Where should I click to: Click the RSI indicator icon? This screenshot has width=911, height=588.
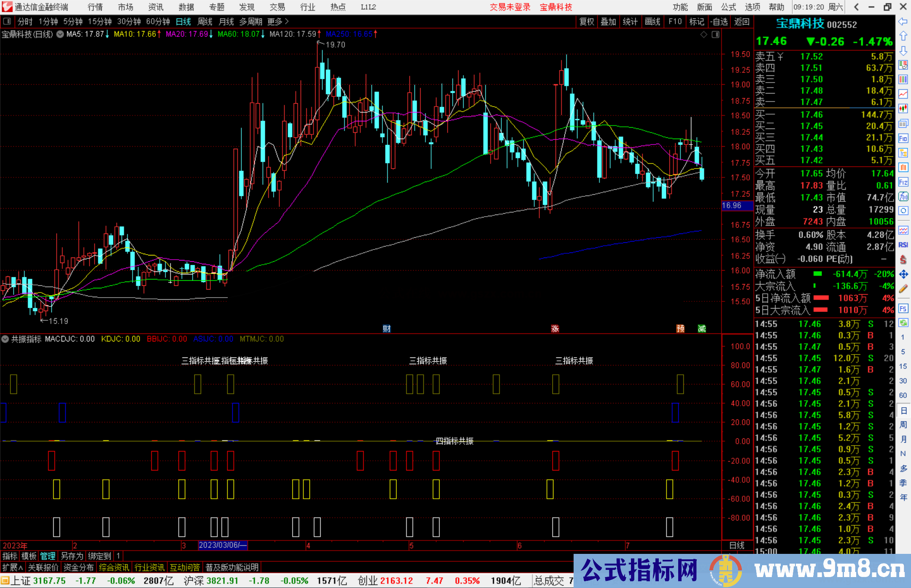[903, 245]
